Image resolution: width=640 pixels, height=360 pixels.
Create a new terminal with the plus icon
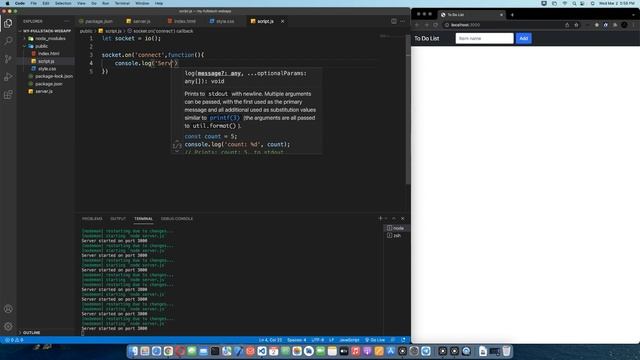pos(380,218)
